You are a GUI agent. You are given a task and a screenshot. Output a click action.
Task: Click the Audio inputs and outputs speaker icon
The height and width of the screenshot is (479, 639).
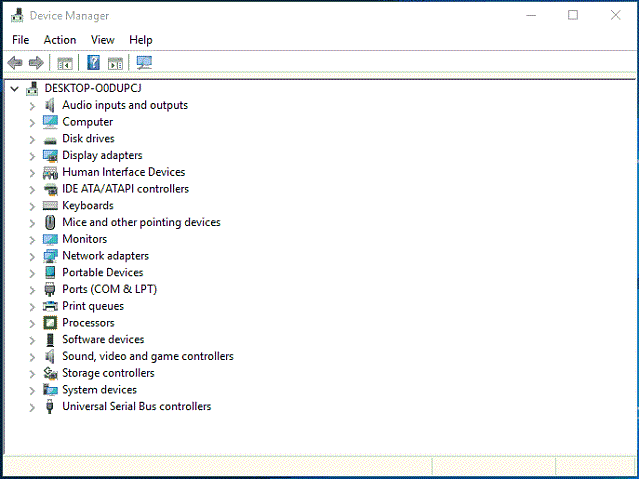click(x=50, y=106)
